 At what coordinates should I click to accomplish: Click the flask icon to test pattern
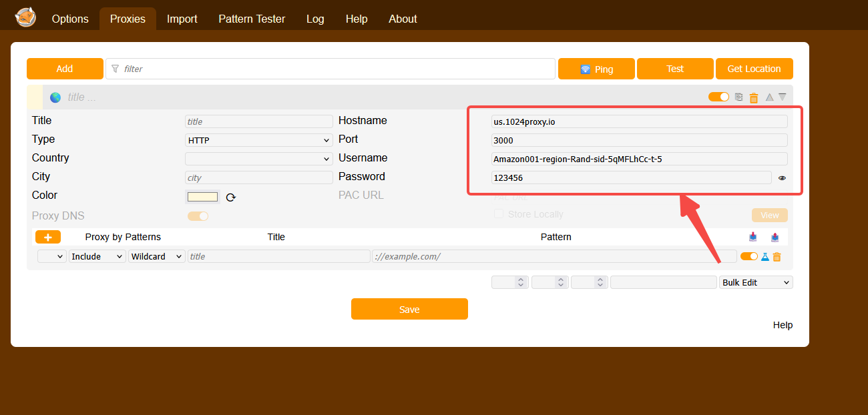click(765, 256)
